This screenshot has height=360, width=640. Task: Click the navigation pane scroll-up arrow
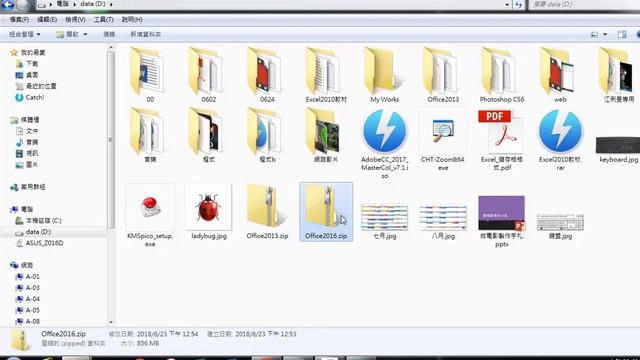click(111, 47)
